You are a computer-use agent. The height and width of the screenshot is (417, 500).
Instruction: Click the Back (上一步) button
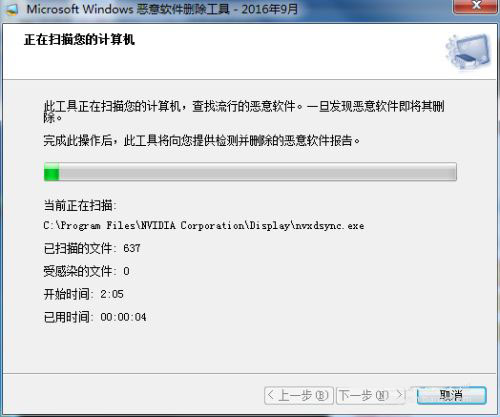point(299,396)
